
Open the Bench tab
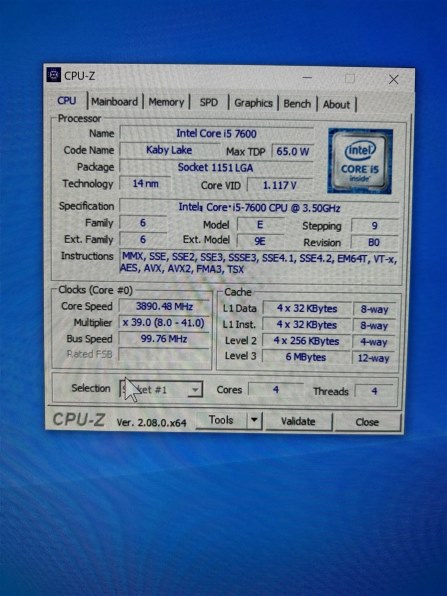click(297, 104)
